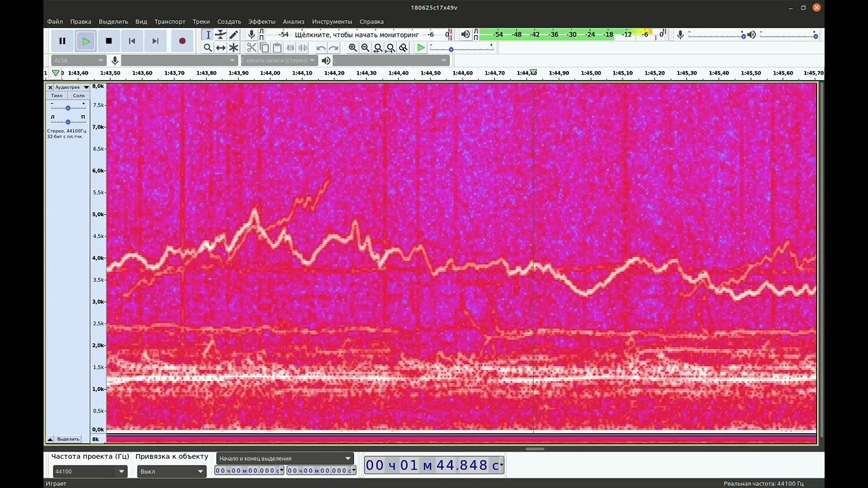Open the Анализ menu
Image resolution: width=868 pixels, height=488 pixels.
(294, 22)
